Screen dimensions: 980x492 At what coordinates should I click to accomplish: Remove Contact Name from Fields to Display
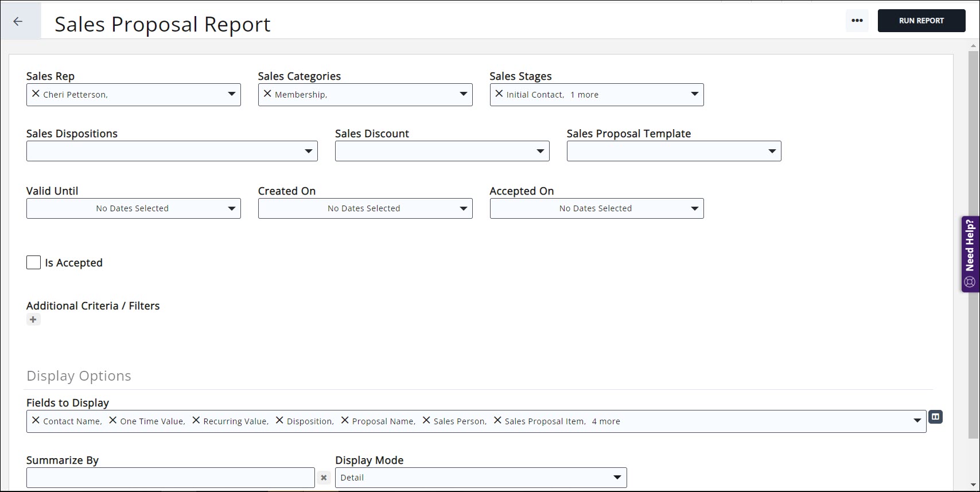click(x=36, y=420)
